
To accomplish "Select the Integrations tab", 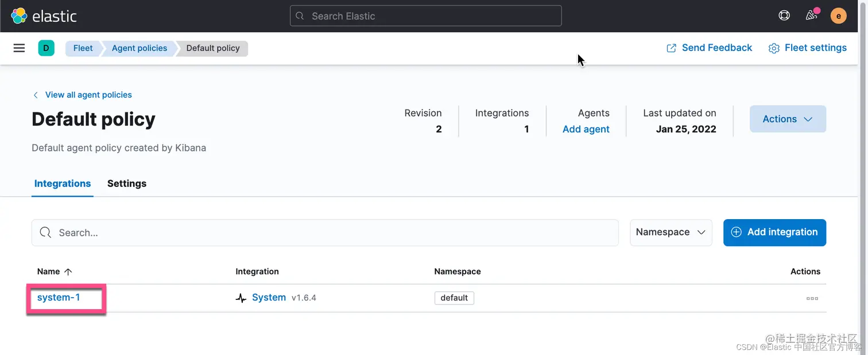I will [x=63, y=184].
